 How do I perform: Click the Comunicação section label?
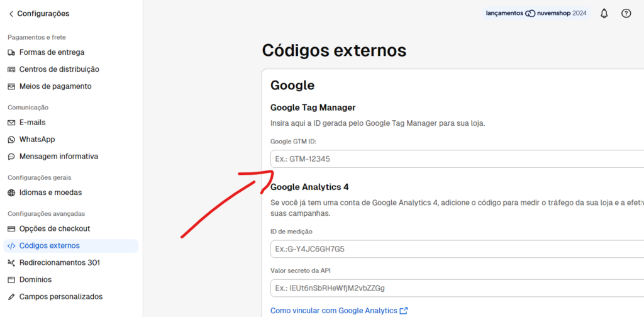point(28,108)
